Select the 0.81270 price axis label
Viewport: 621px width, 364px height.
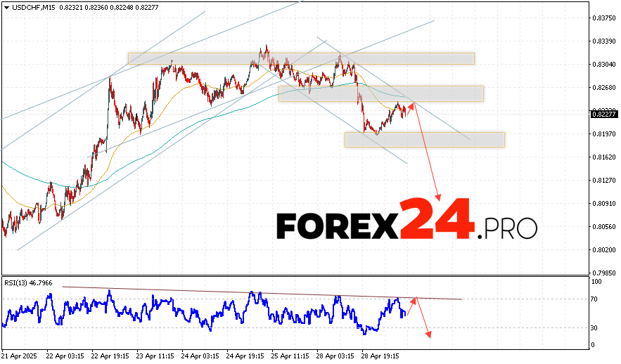604,181
